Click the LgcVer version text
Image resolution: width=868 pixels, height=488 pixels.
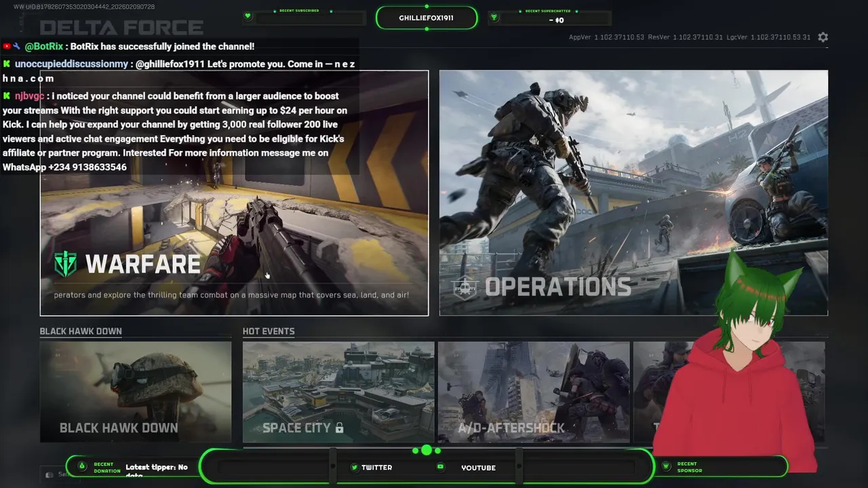tap(768, 37)
